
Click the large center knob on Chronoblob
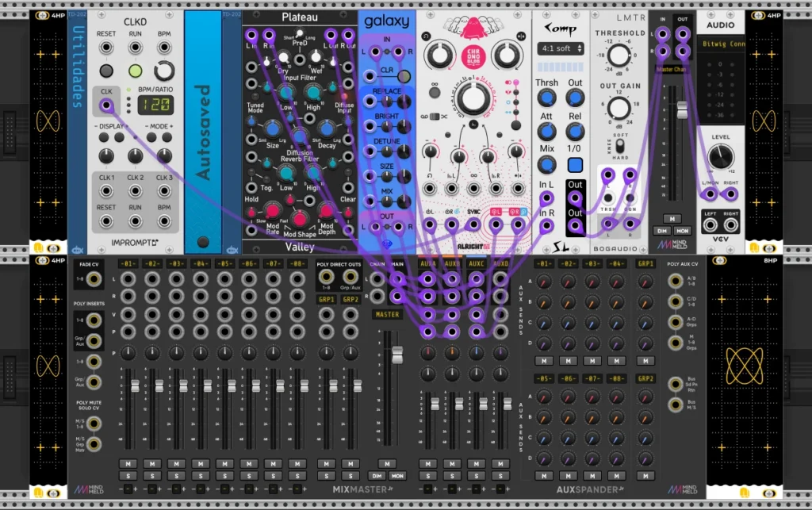tap(473, 99)
